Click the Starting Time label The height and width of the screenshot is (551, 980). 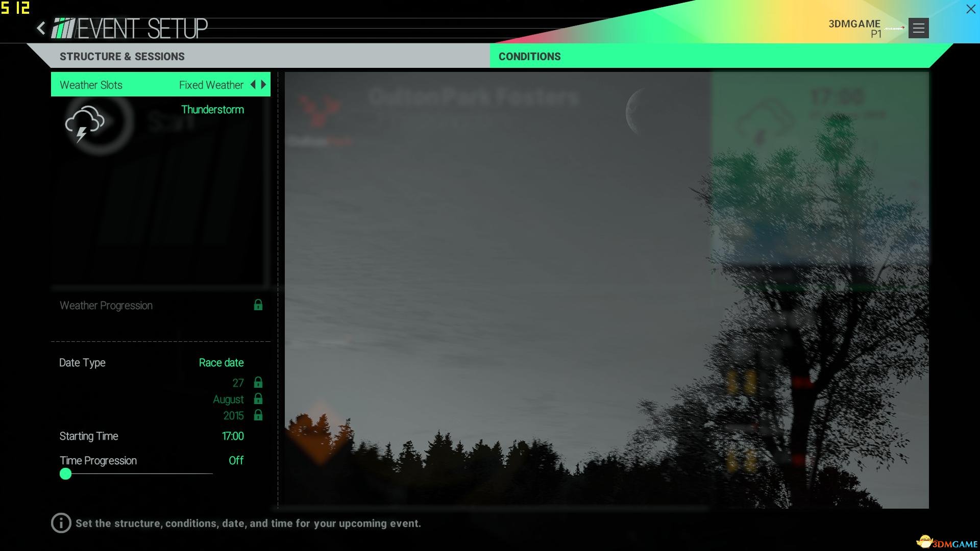pos(89,436)
